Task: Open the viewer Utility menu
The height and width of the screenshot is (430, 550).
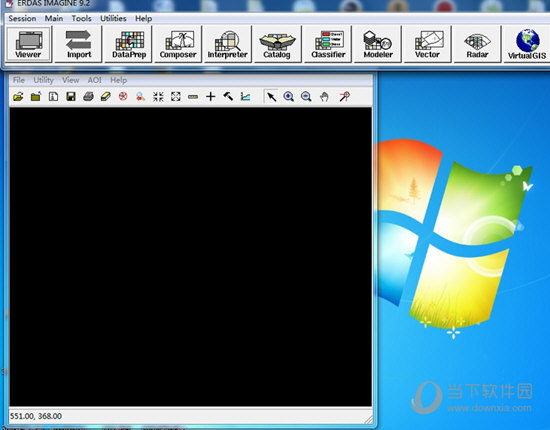Action: (43, 80)
